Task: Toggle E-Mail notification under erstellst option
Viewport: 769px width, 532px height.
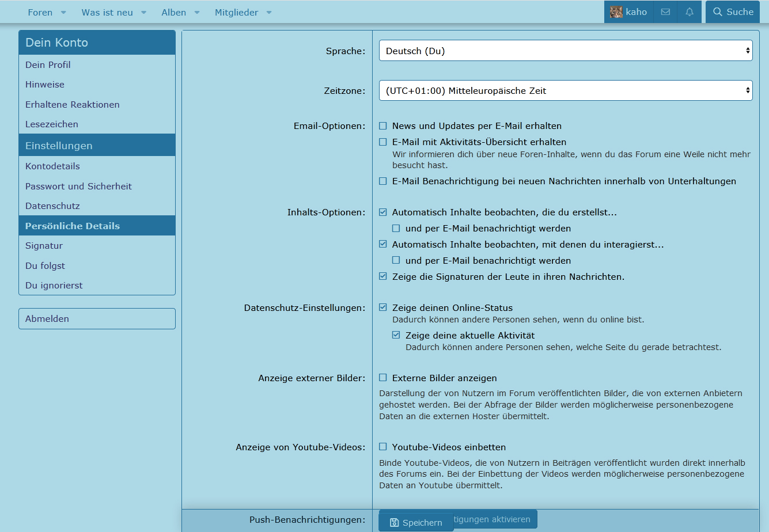Action: pyautogui.click(x=396, y=228)
